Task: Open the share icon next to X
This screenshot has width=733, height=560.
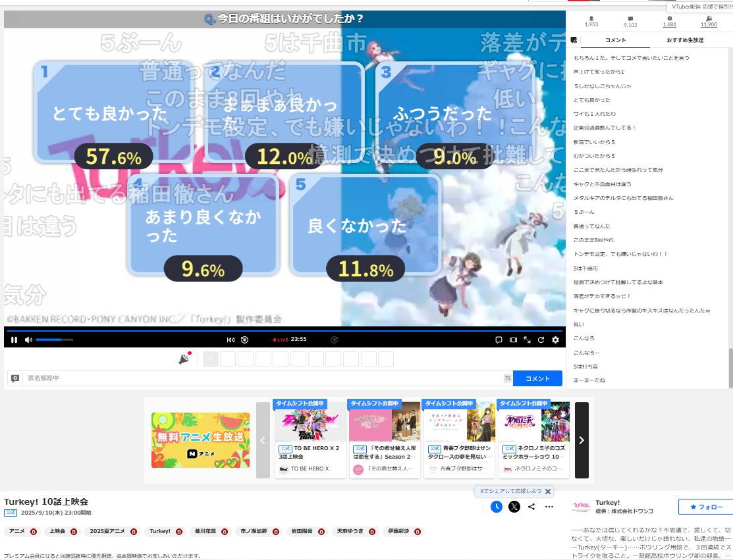Action: tap(531, 507)
